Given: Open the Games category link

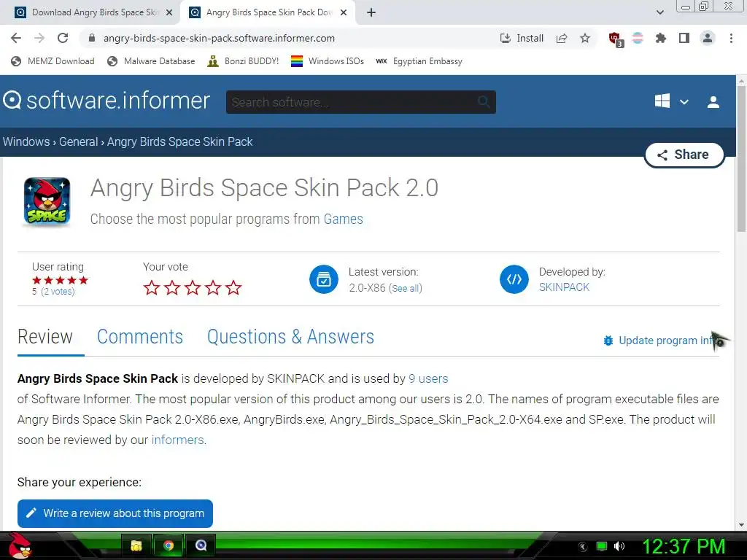Looking at the screenshot, I should point(343,219).
